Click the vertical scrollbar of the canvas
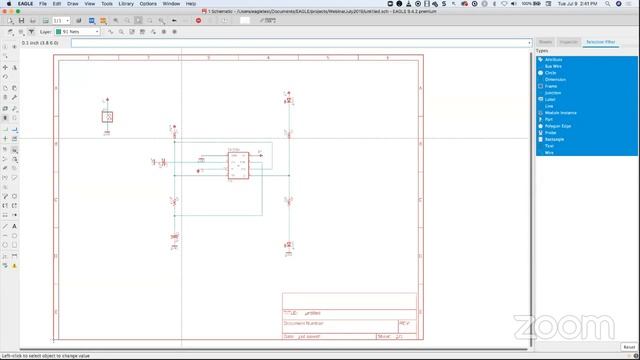The height and width of the screenshot is (360, 640). pyautogui.click(x=531, y=200)
